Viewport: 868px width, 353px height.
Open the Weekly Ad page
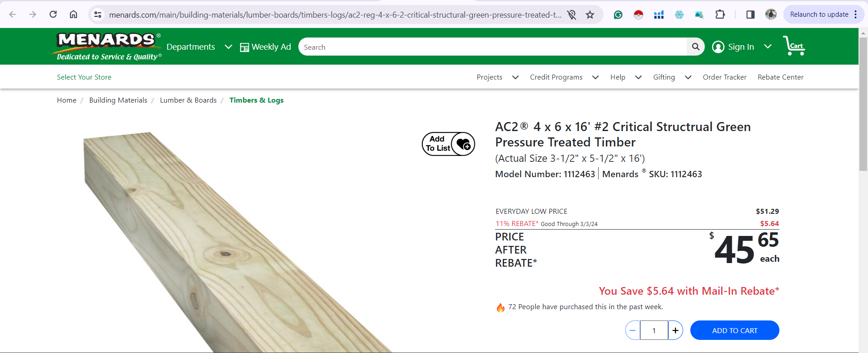265,47
